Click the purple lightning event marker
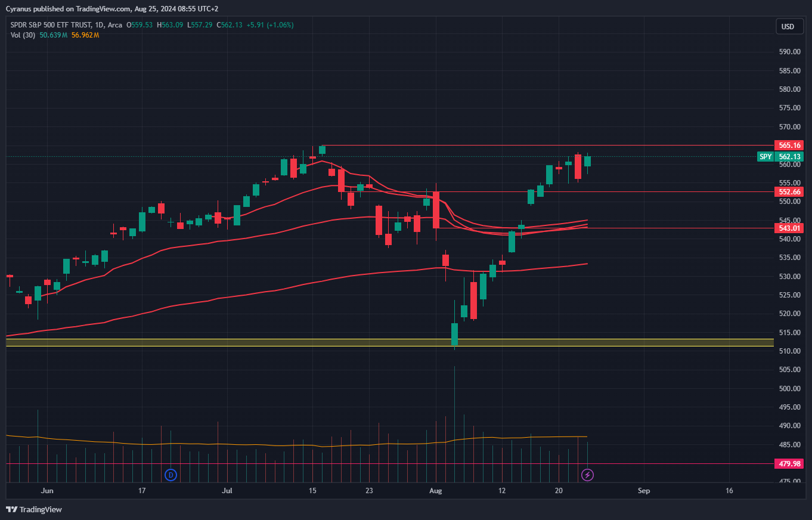Image resolution: width=812 pixels, height=520 pixels. click(588, 475)
